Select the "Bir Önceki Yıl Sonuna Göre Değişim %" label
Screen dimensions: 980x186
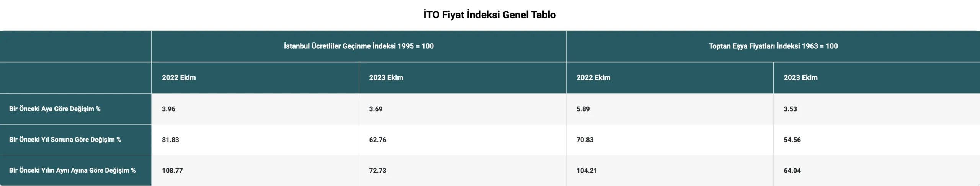(65, 140)
